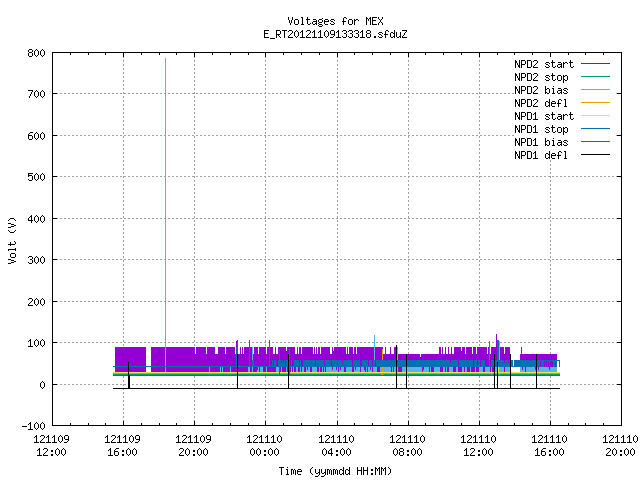Click the '121109 12:00' time tick label
This screenshot has height=480, width=640.
click(x=51, y=446)
